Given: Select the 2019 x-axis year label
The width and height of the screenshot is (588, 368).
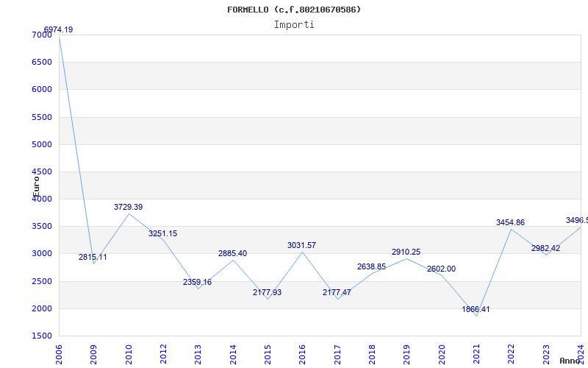Looking at the screenshot, I should point(407,355).
